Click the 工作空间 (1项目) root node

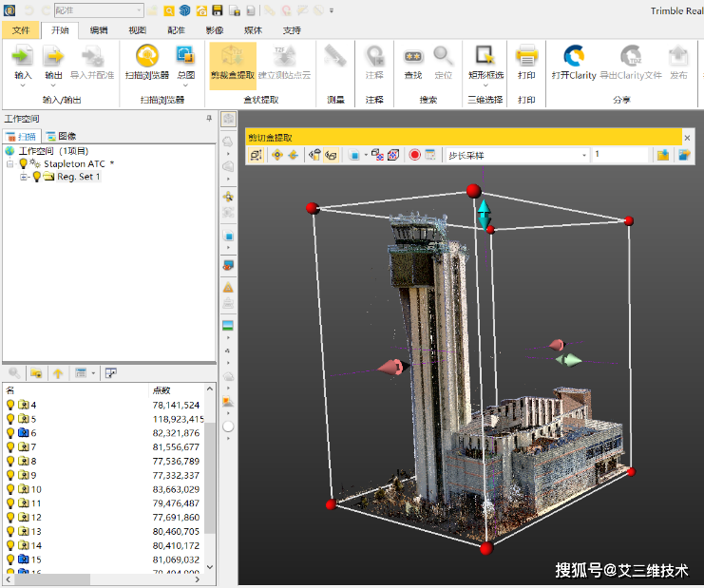pos(53,151)
